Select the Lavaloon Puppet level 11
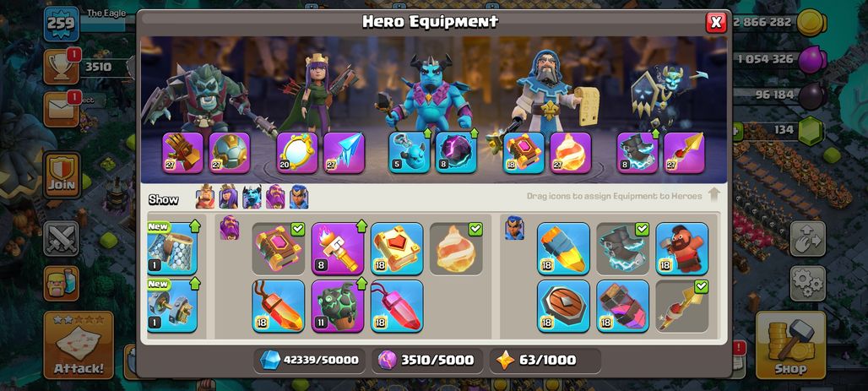This screenshot has height=391, width=868. pos(338,306)
